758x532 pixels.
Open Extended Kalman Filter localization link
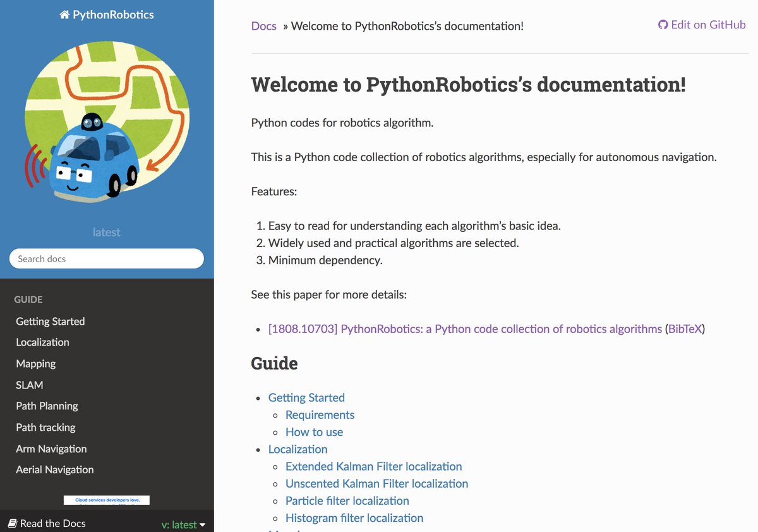coord(373,466)
